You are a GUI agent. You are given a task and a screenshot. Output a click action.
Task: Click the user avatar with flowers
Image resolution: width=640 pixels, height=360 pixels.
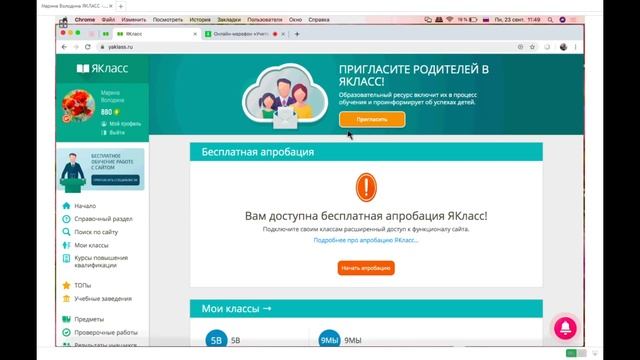[x=78, y=106]
